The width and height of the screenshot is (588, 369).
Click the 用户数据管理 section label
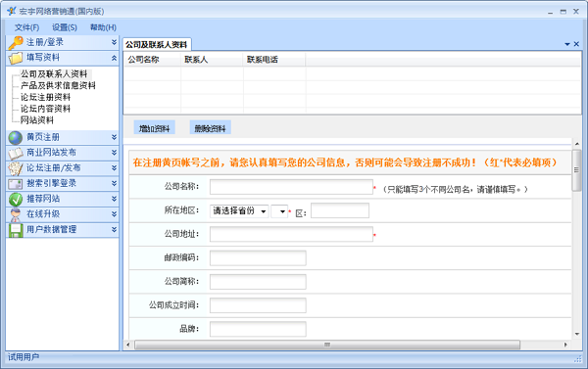point(51,229)
